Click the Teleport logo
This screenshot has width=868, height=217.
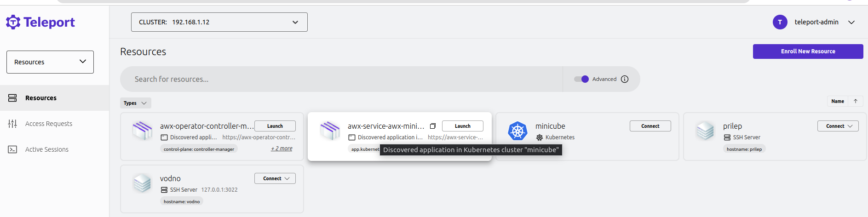click(x=40, y=22)
